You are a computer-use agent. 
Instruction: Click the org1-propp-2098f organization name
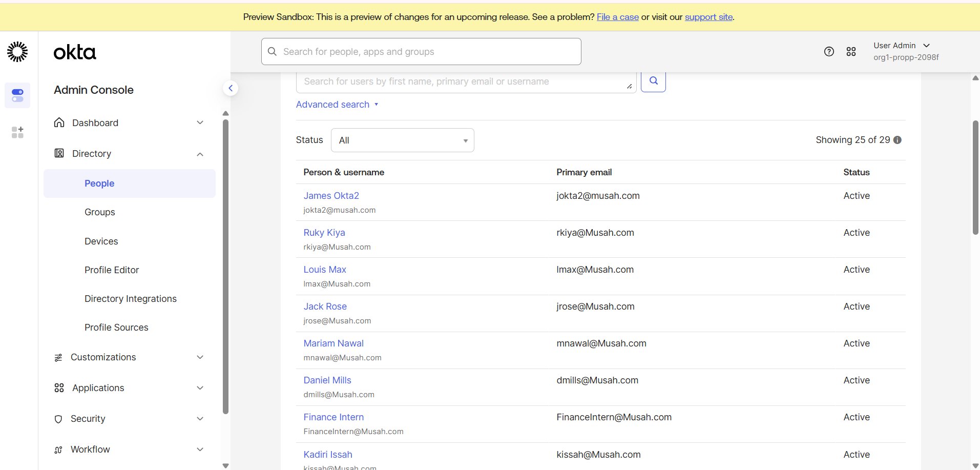tap(906, 57)
